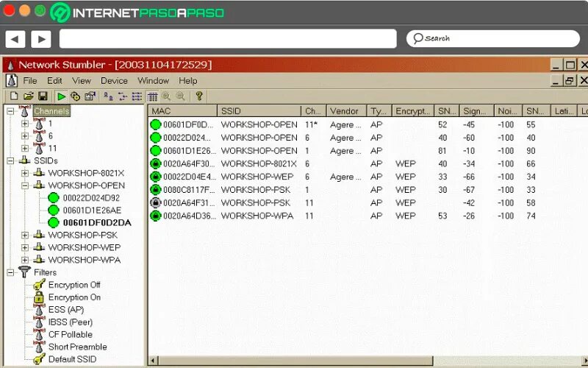This screenshot has height=368, width=588.
Task: Switch to large icons view in toolbar
Action: pyautogui.click(x=109, y=96)
